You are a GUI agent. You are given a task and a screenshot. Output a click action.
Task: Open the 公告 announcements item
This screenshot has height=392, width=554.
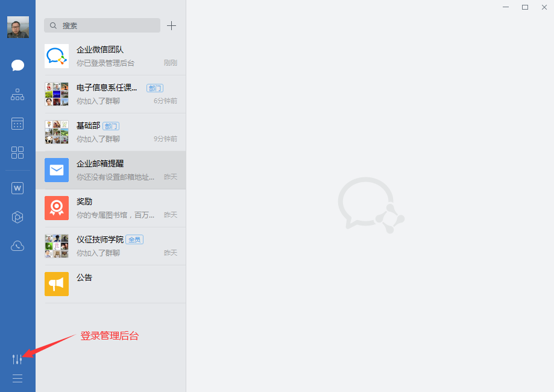[x=111, y=284]
